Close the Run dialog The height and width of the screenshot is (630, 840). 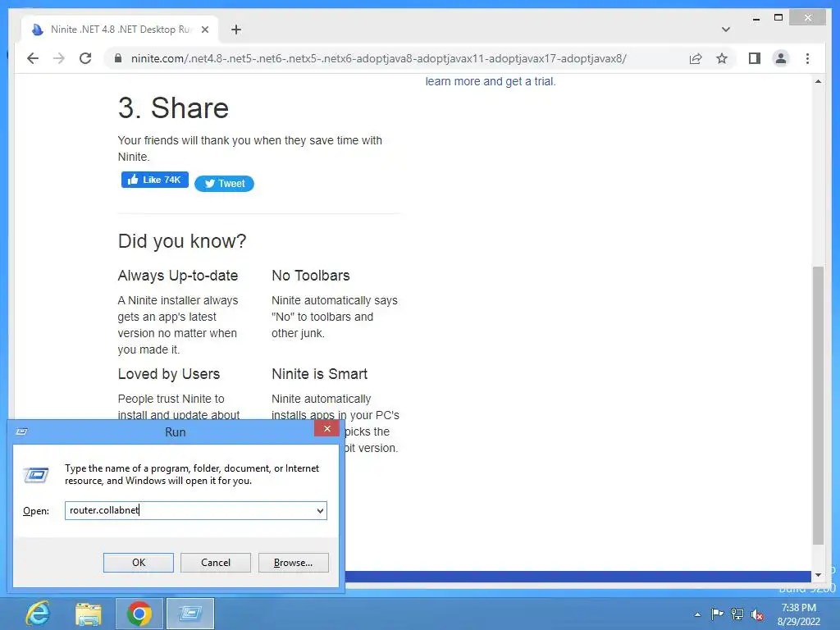tap(326, 428)
